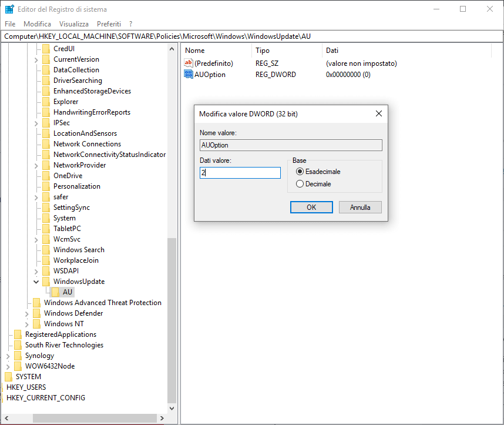Screen dimensions: 504x425
Task: Click the uppercase SYSTEM hive folder icon
Action: coord(9,377)
